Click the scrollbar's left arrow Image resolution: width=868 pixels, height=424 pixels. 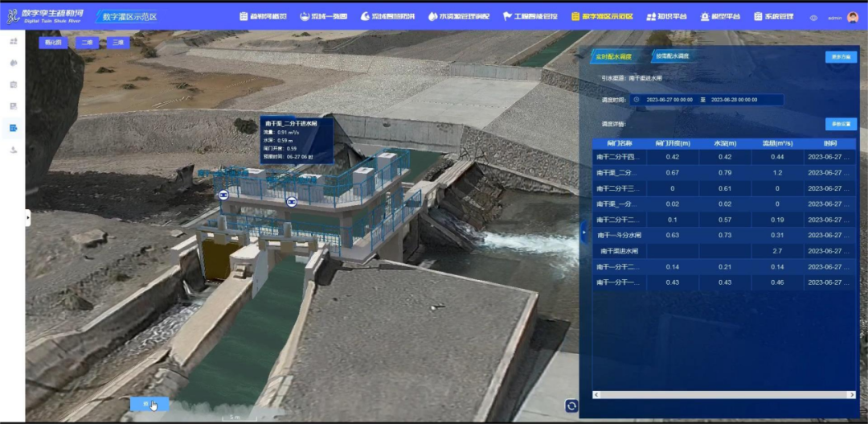596,394
